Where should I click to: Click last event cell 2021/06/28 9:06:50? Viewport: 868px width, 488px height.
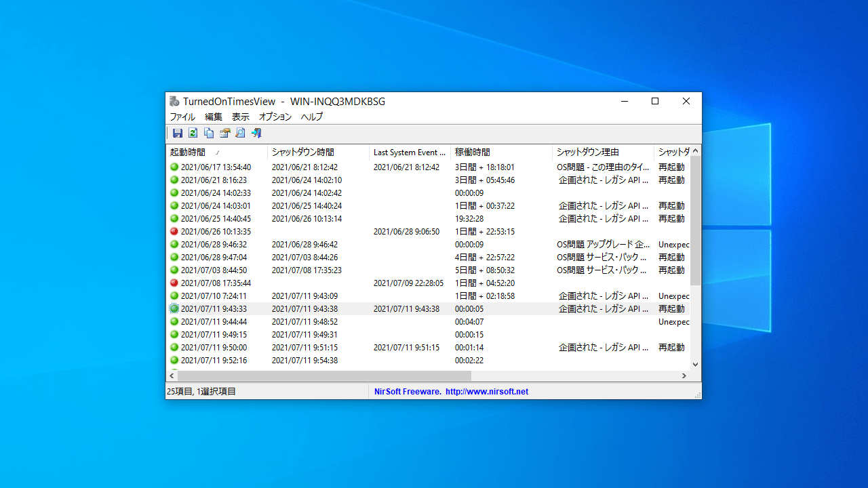click(406, 231)
